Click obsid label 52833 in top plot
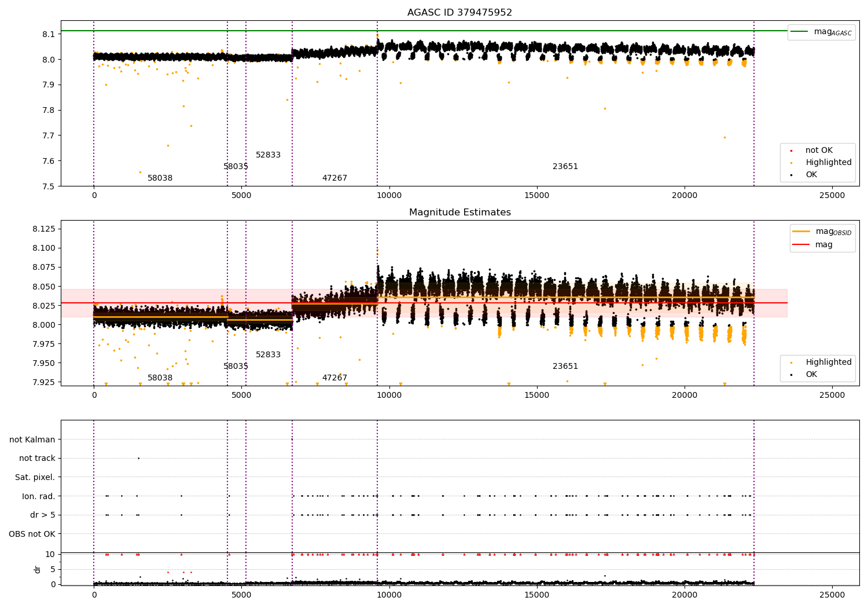The height and width of the screenshot is (608, 868). (x=269, y=155)
